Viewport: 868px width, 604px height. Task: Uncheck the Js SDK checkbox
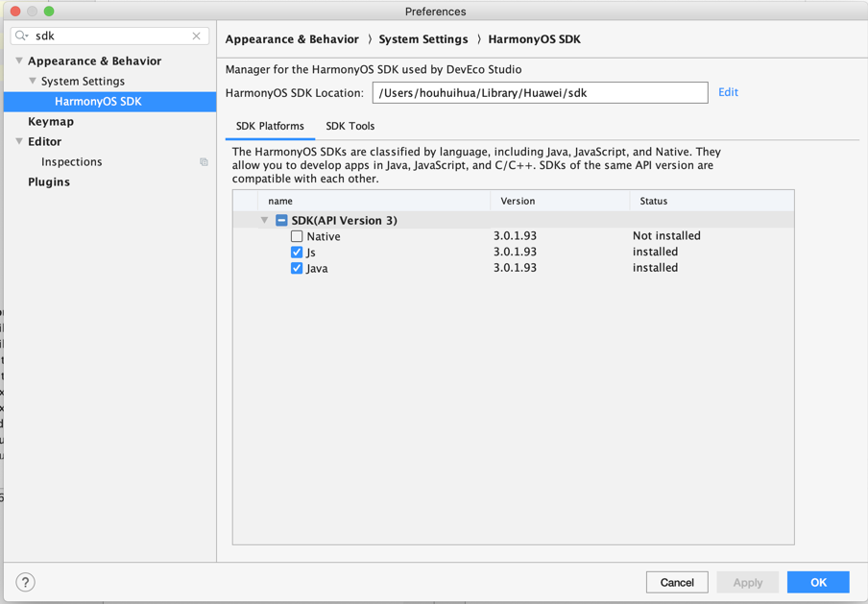coord(297,253)
